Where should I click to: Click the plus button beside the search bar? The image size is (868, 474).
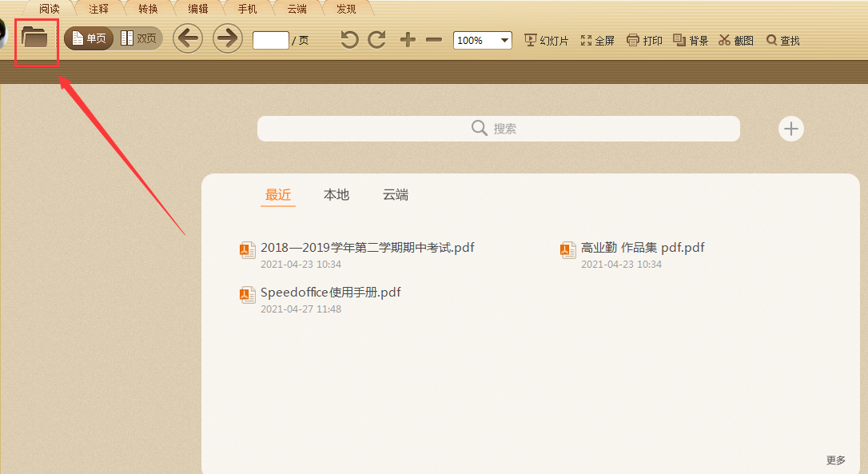[x=790, y=128]
